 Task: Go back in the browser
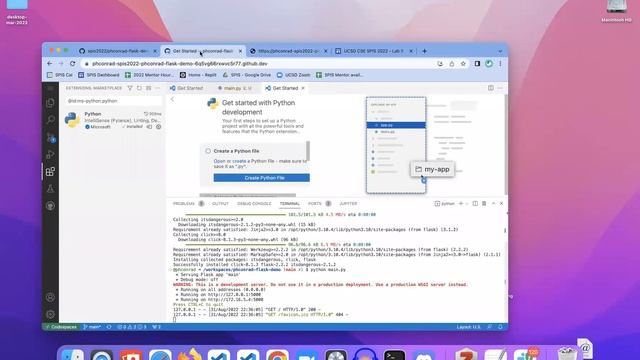49,64
